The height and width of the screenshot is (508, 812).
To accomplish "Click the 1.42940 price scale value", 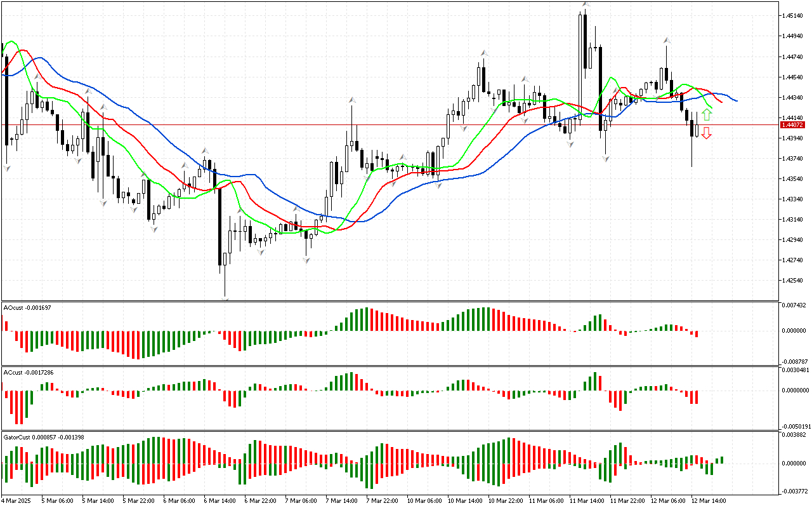I will click(793, 240).
